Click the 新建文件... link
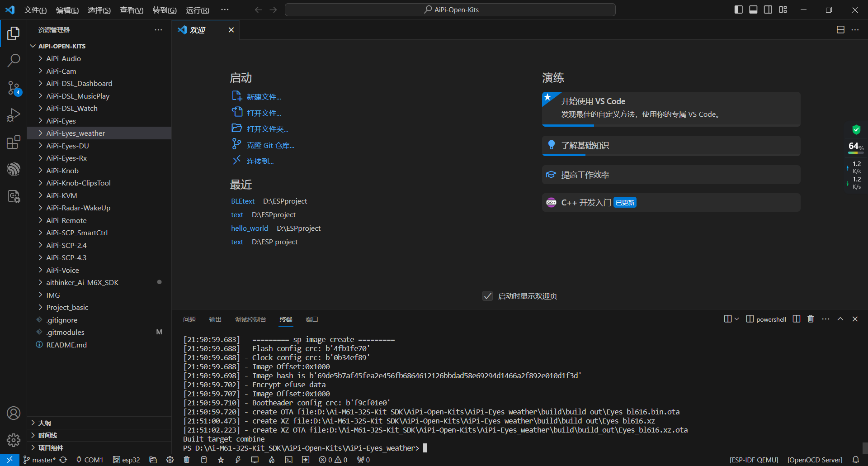This screenshot has width=868, height=466. click(264, 97)
